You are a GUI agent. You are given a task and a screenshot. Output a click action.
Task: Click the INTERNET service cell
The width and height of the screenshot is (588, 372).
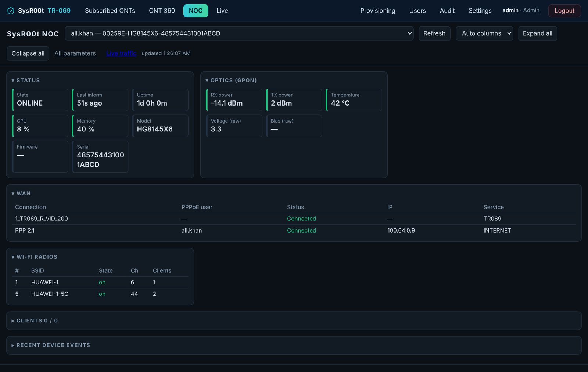(x=497, y=230)
